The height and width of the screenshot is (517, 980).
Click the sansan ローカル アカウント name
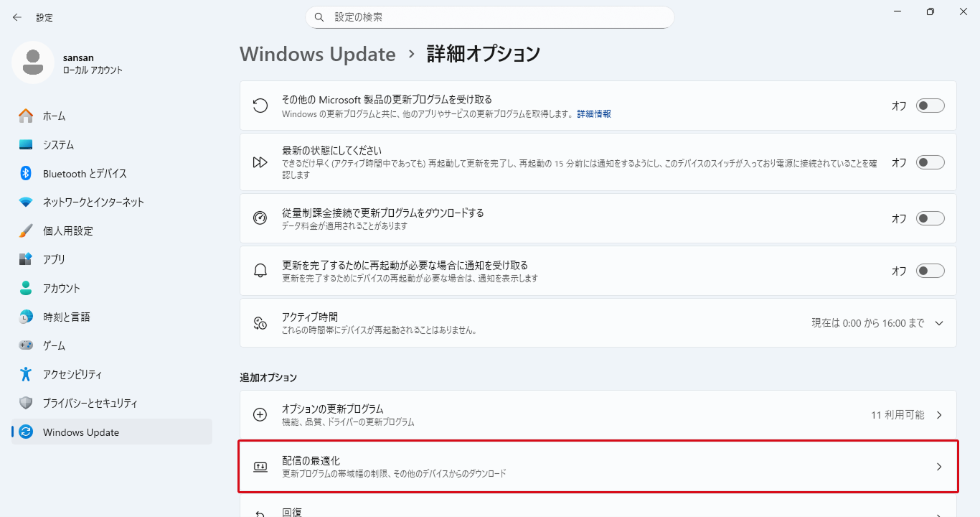pos(93,63)
